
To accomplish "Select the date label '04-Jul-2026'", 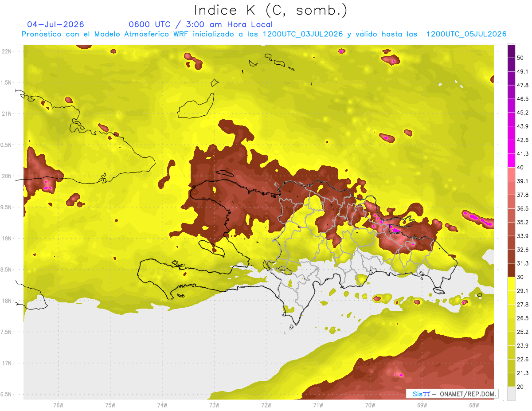I will click(x=55, y=24).
